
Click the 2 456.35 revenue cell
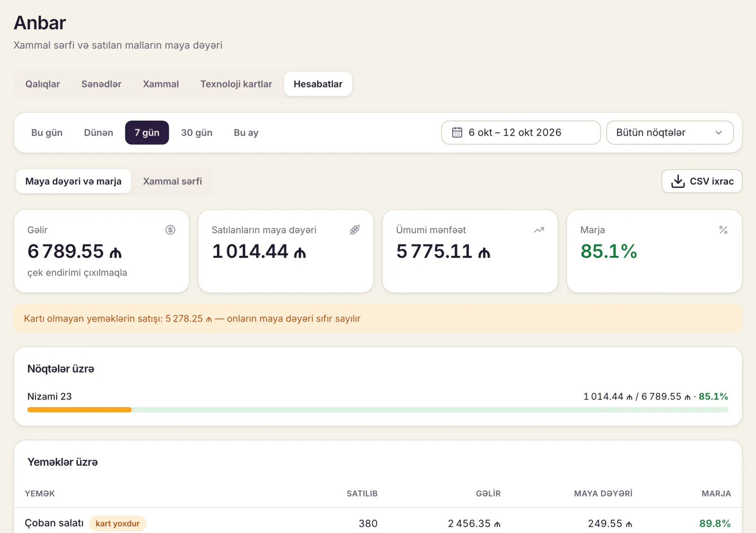tap(474, 524)
